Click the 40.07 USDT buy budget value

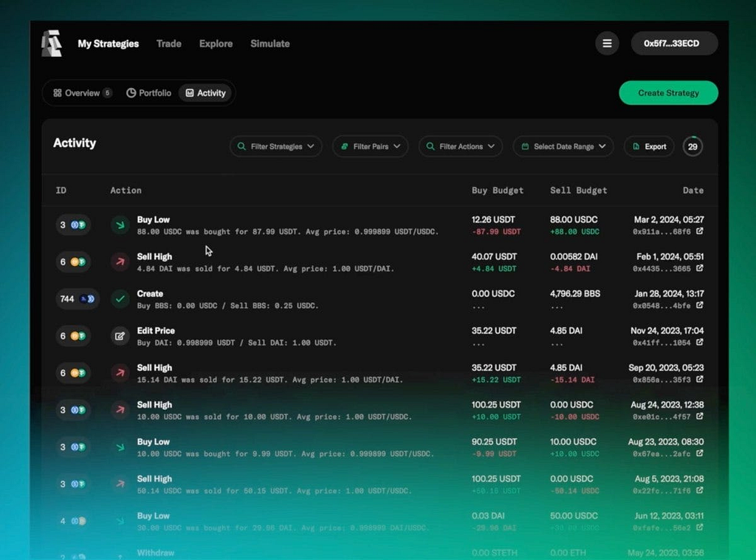(x=494, y=256)
